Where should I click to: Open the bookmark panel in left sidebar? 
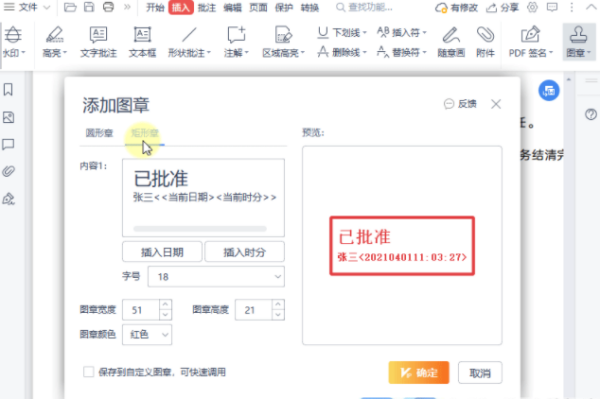click(x=8, y=90)
